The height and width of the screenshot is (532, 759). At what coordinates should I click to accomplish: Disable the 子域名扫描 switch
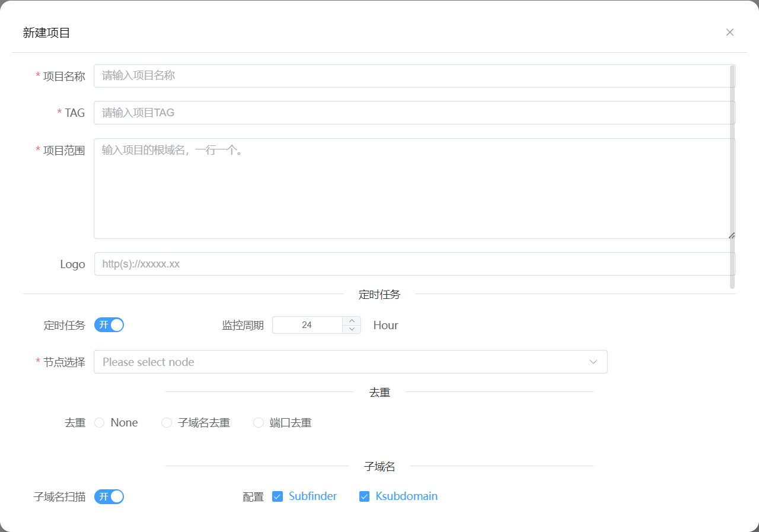[x=109, y=496]
